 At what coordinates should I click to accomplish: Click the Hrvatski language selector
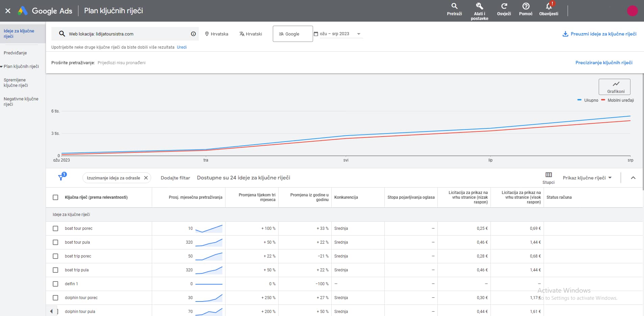point(251,34)
